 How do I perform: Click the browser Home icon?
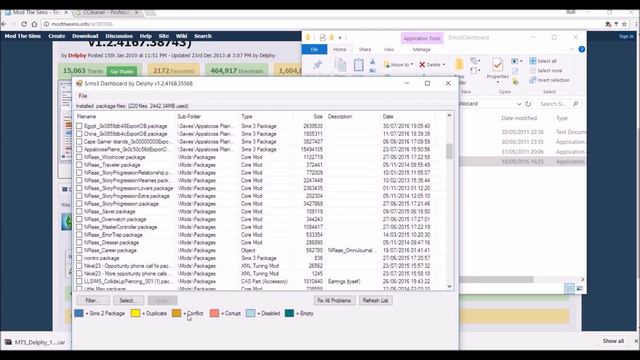point(34,24)
